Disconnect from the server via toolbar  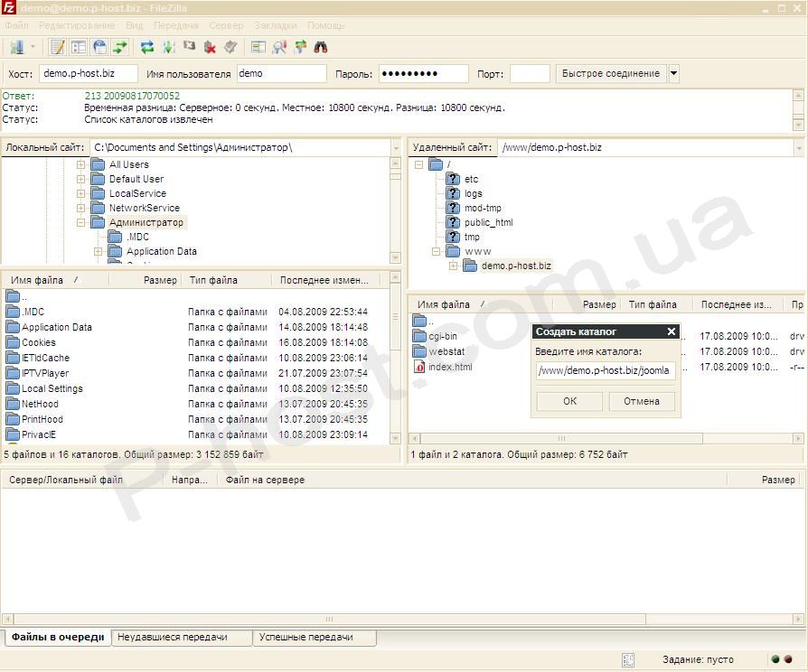(210, 47)
